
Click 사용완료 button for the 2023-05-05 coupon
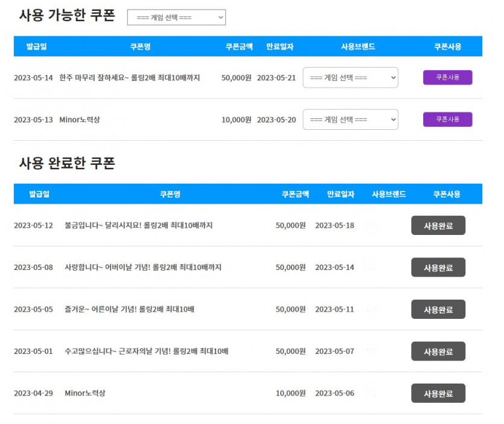438,309
